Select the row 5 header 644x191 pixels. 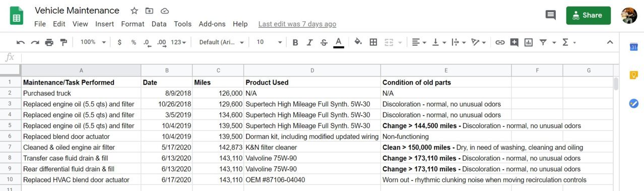pos(10,125)
